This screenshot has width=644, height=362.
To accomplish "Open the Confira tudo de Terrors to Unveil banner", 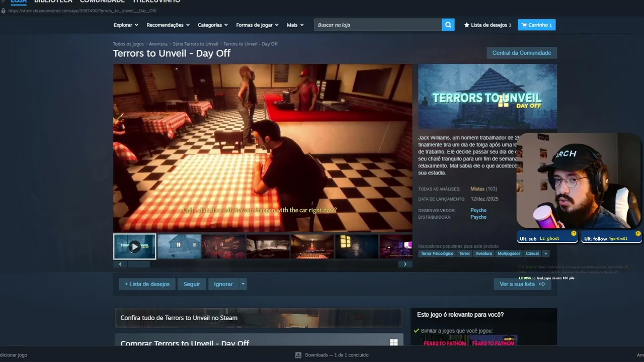I will click(259, 318).
